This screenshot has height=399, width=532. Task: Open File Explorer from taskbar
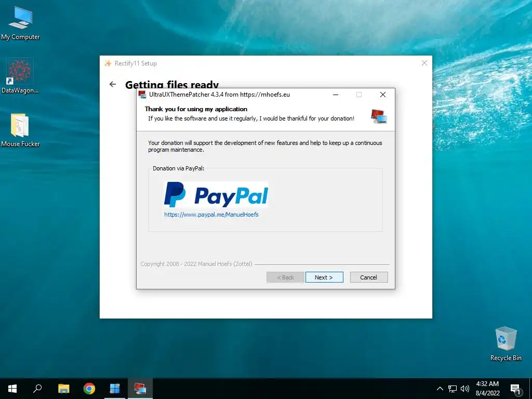click(x=63, y=389)
